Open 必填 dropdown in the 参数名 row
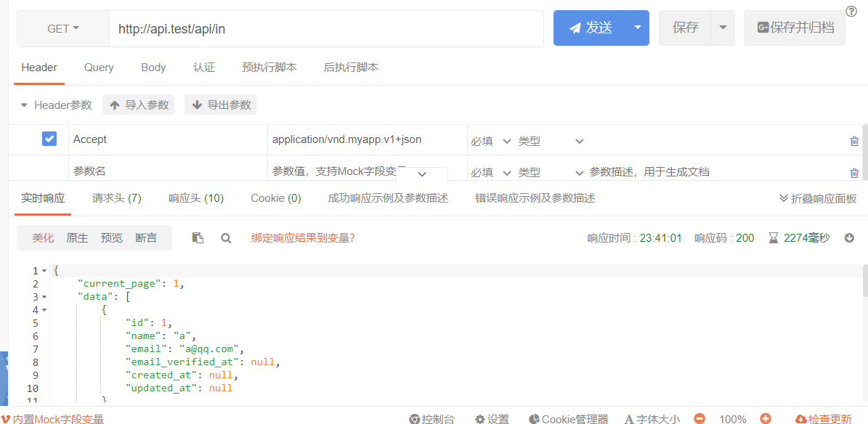Viewport: 868px width, 424px height. [491, 173]
